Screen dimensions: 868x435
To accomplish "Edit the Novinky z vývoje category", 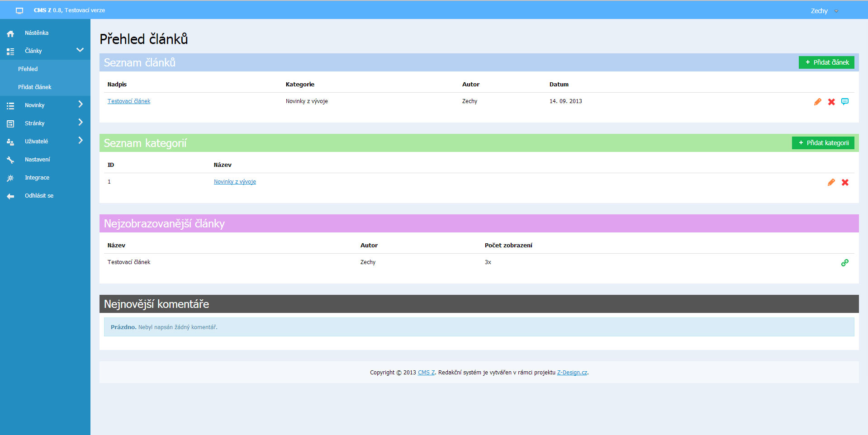I will pos(831,182).
